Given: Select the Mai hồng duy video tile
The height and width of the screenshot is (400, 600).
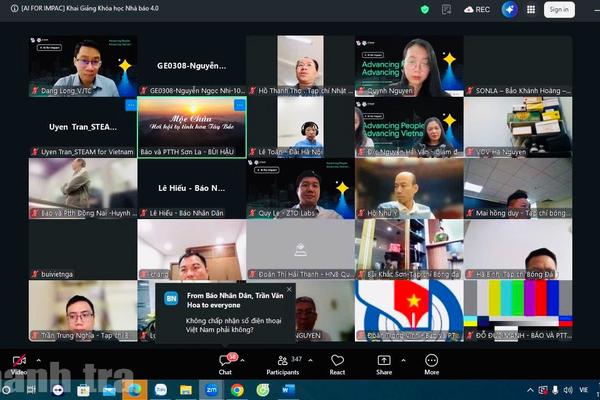Looking at the screenshot, I should click(x=518, y=188).
